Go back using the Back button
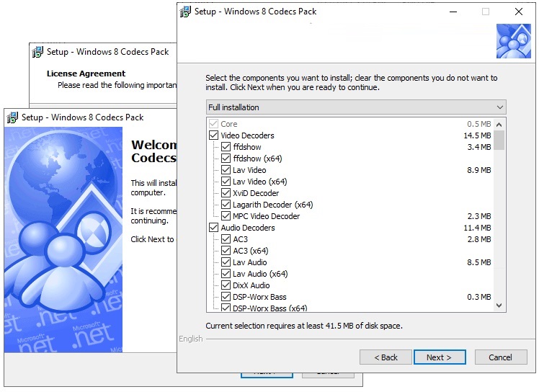Screen dimensions: 539x392 pos(385,357)
